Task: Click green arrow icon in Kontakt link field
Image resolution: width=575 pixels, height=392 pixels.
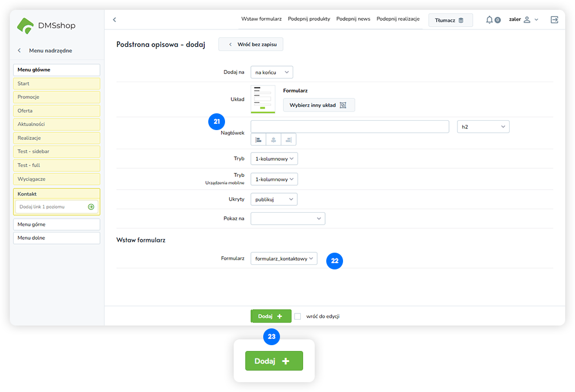Action: tap(91, 206)
